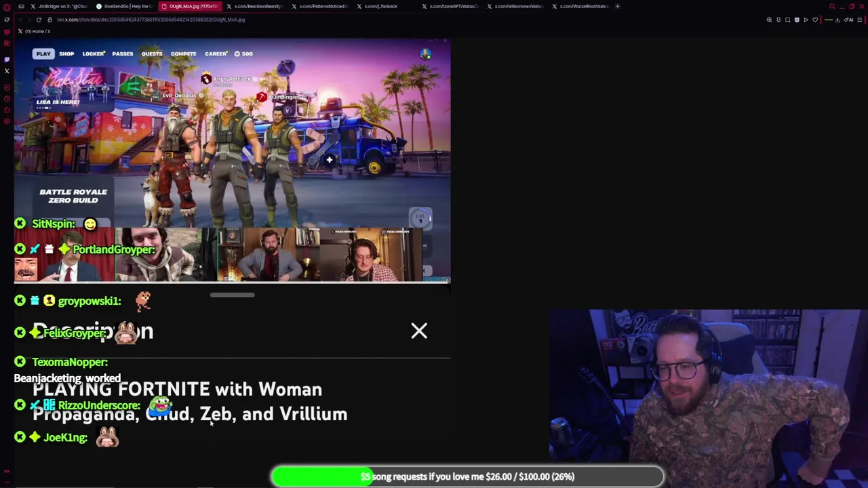This screenshot has width=868, height=488.
Task: Close the Description panel with the X
Action: point(419,330)
